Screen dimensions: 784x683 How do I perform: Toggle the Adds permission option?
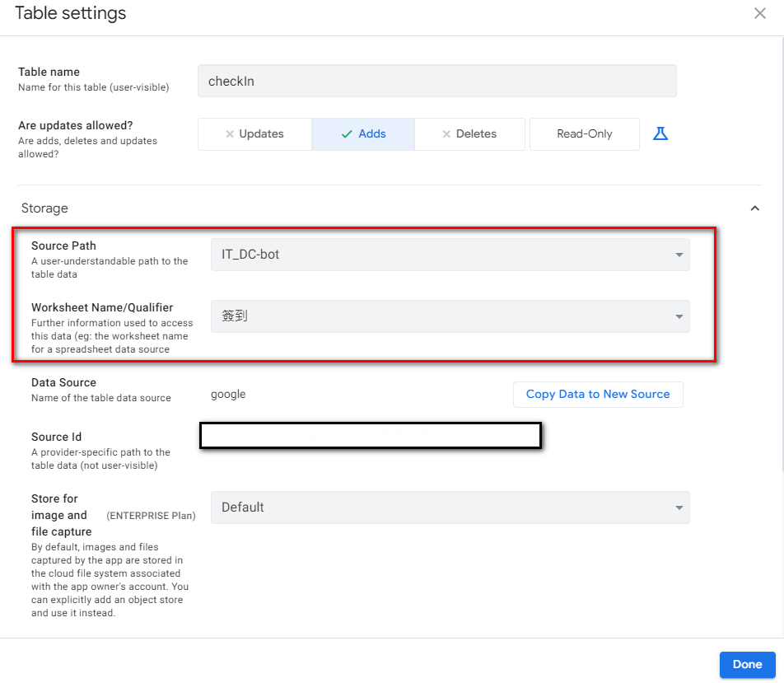click(363, 134)
